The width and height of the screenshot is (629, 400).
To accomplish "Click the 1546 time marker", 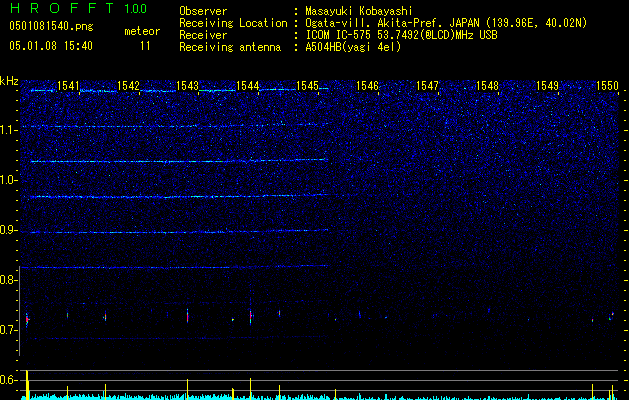I will (x=367, y=86).
